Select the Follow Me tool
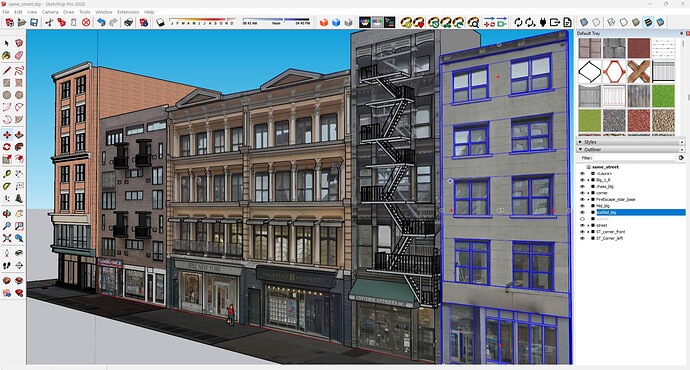The image size is (690, 370). [19, 147]
